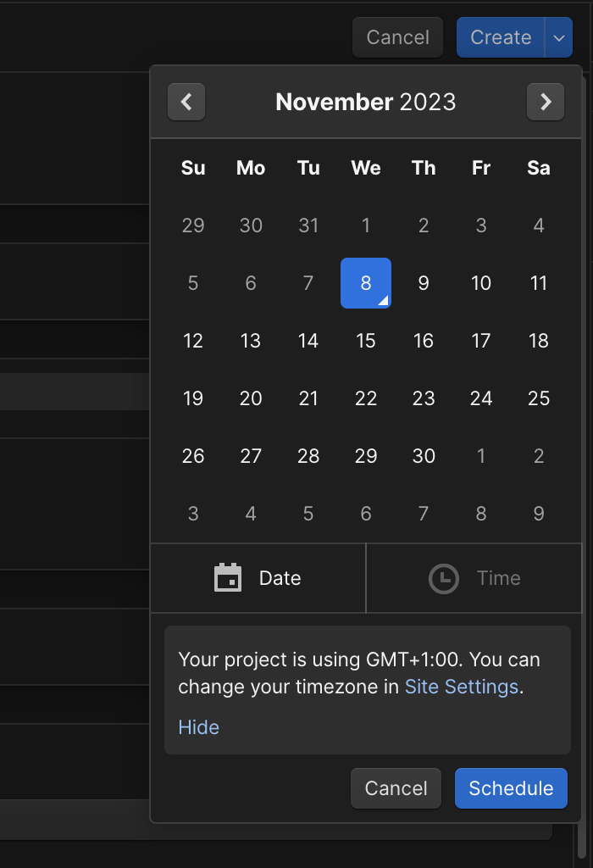Open Site Settings to change timezone

coord(462,687)
